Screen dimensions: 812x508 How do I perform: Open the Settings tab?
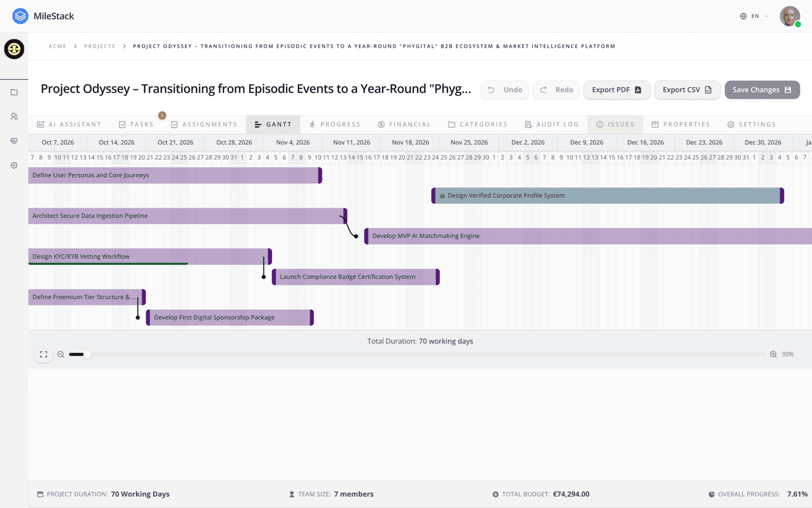pos(751,124)
